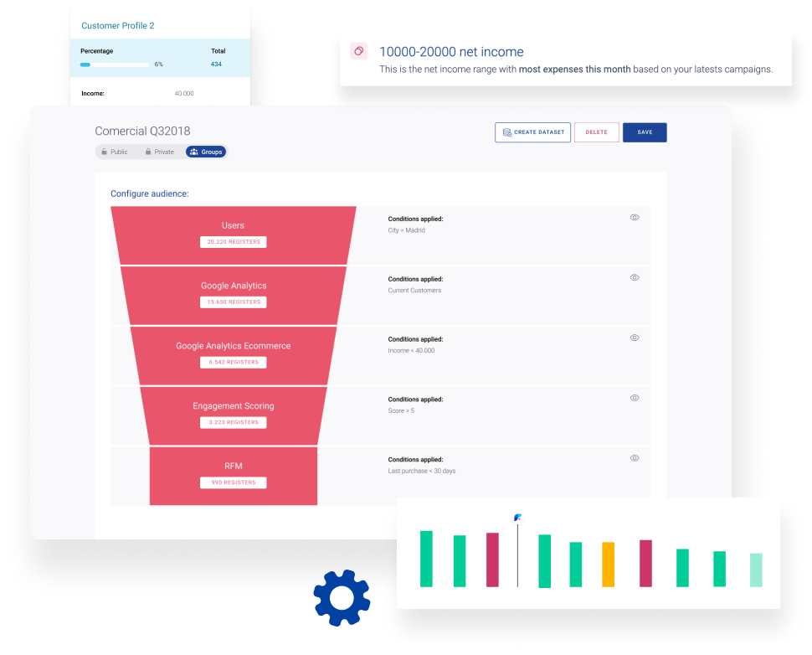The width and height of the screenshot is (812, 655).
Task: Open the 990 Registers badge in RFM
Action: 233,482
